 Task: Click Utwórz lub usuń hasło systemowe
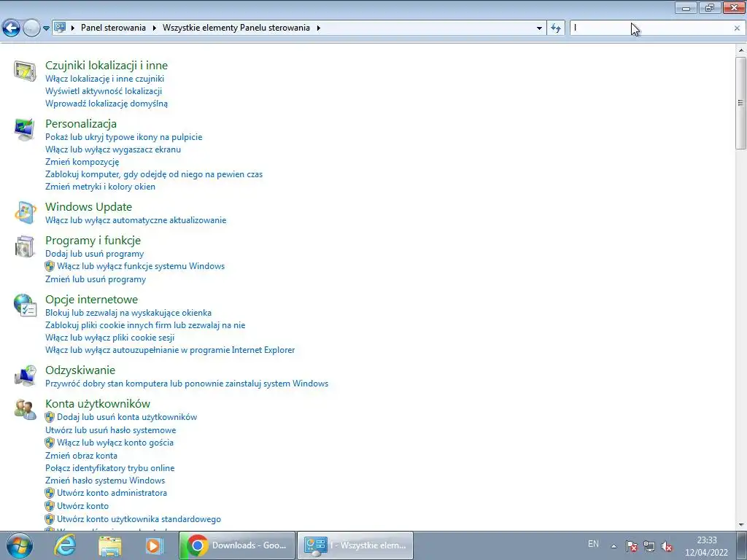(111, 430)
